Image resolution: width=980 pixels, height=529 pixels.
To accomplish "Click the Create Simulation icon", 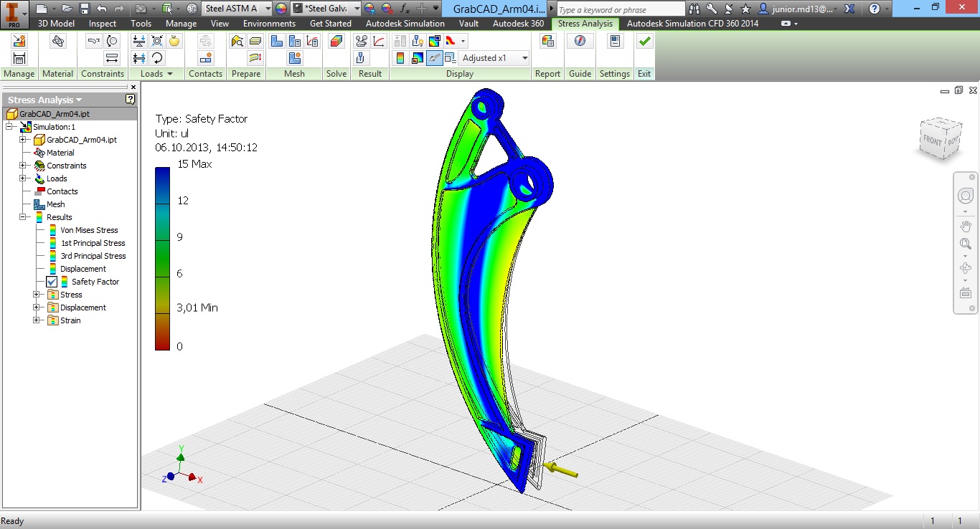I will point(19,42).
